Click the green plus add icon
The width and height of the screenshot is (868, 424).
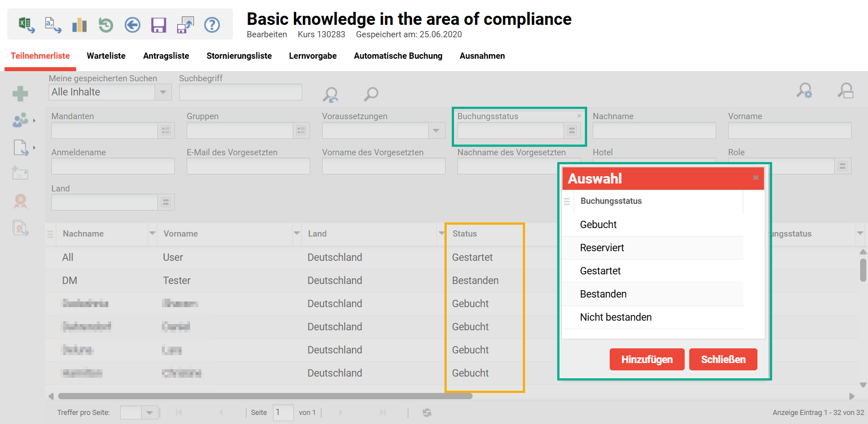20,93
